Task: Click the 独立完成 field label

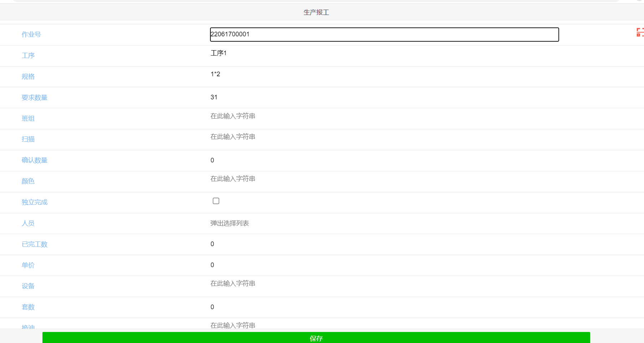Action: point(35,202)
